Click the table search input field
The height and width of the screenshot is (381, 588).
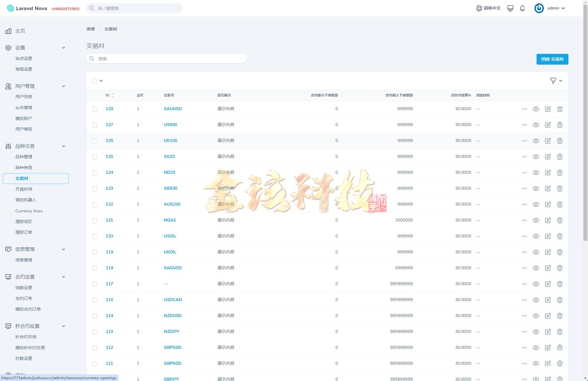[x=167, y=58]
